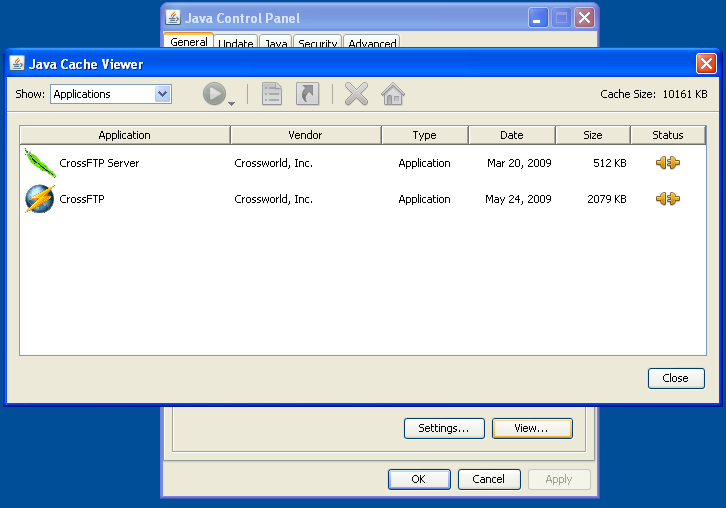Click Cancel in Java Control Panel
726x508 pixels.
489,479
